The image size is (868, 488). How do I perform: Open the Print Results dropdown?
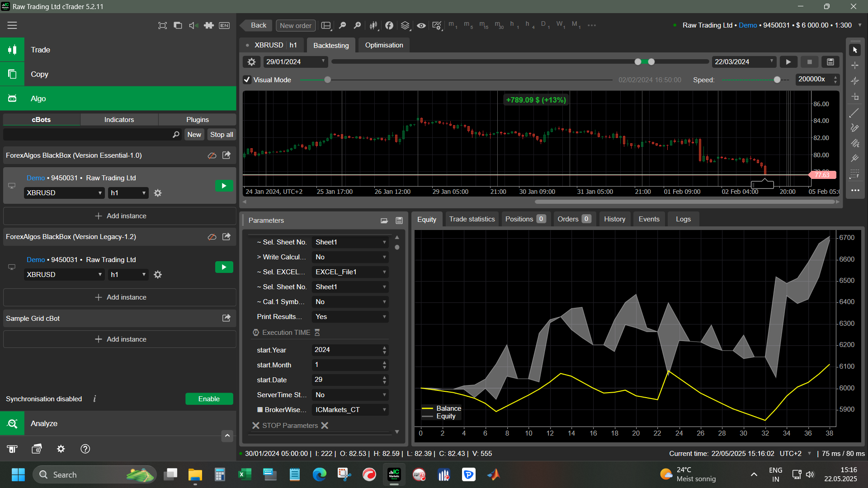(350, 317)
